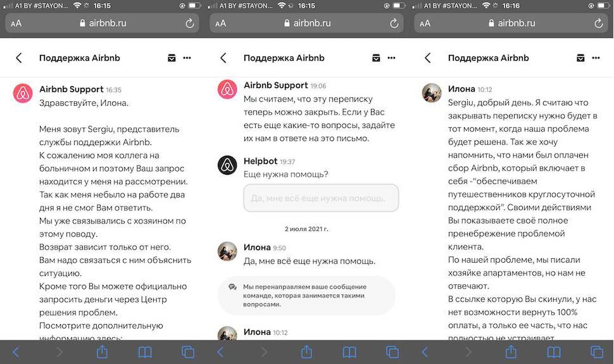The width and height of the screenshot is (614, 364).
Task: Open more options menu in right chat
Action: pyautogui.click(x=596, y=58)
